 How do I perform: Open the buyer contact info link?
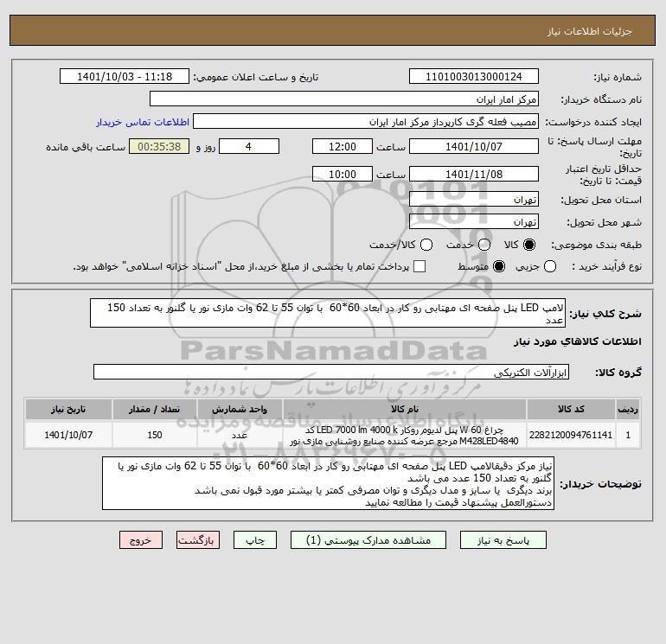pyautogui.click(x=143, y=122)
